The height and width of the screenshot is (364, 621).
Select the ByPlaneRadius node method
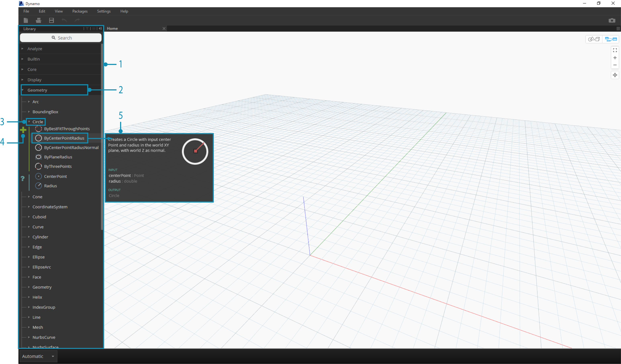coord(58,156)
